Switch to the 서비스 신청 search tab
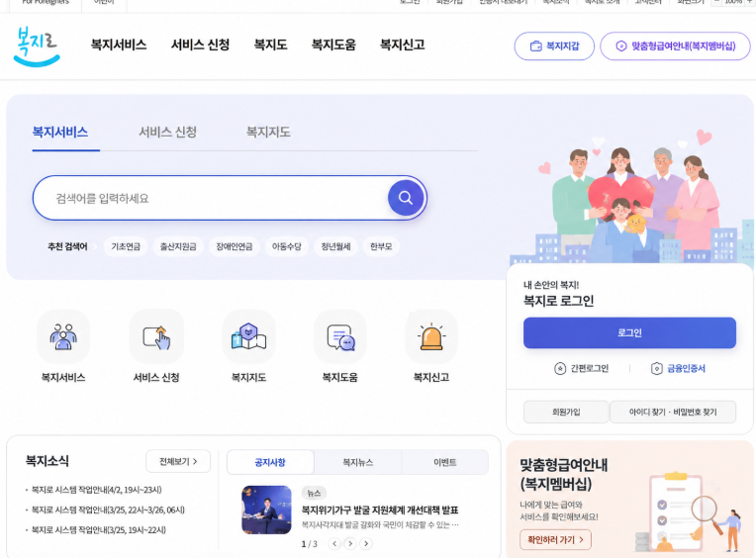Viewport: 756px width, 558px height. (x=168, y=132)
